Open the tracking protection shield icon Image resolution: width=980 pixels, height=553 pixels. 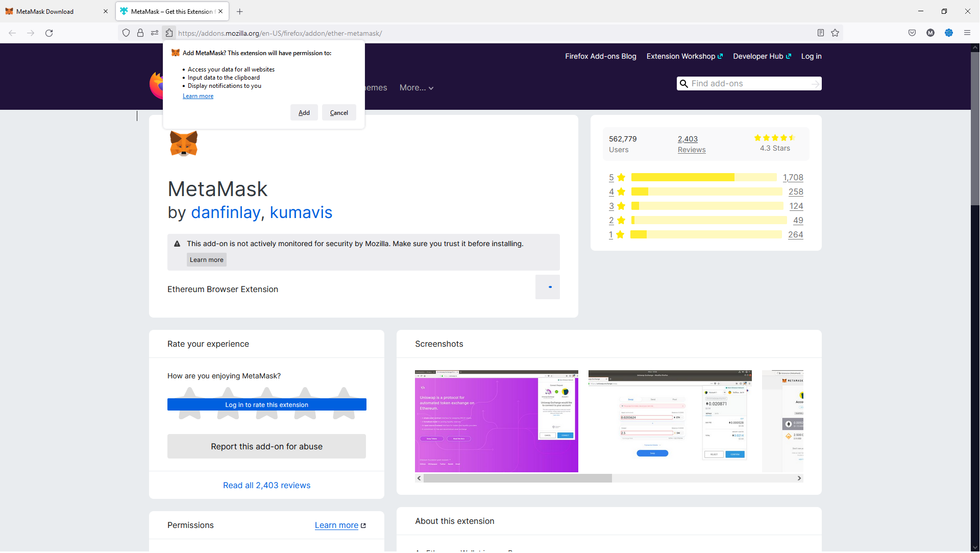point(126,33)
